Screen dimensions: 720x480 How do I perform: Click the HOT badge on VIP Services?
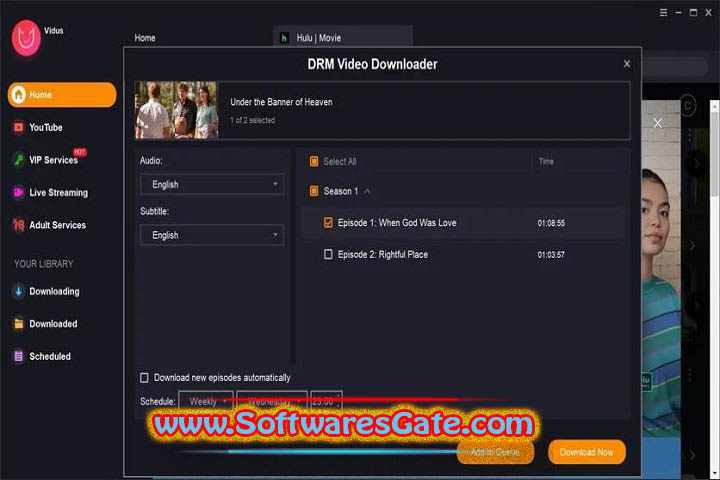80,152
